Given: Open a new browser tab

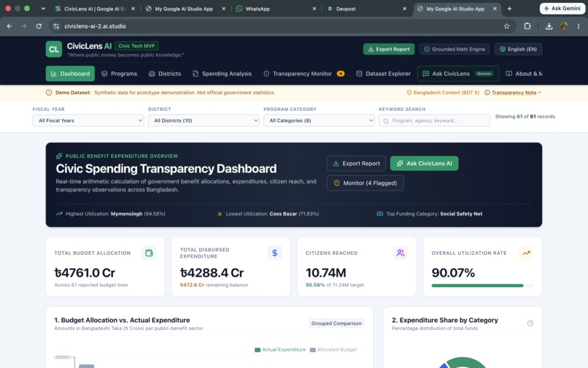Looking at the screenshot, I should (509, 9).
